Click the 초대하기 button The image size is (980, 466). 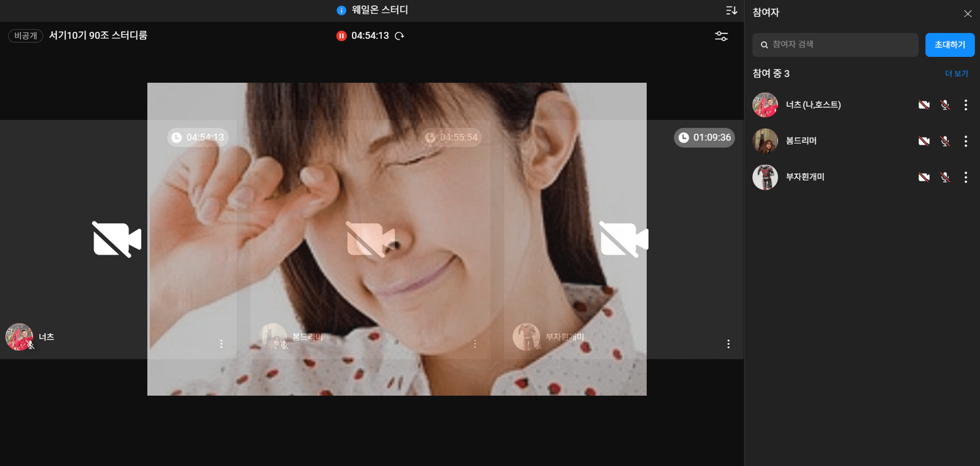click(950, 45)
